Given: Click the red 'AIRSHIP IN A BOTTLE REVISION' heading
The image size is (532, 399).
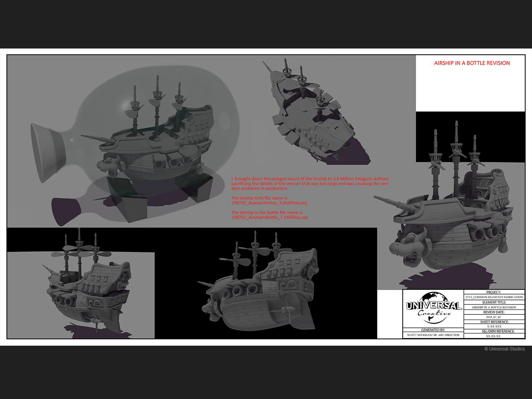Looking at the screenshot, I should (x=472, y=63).
